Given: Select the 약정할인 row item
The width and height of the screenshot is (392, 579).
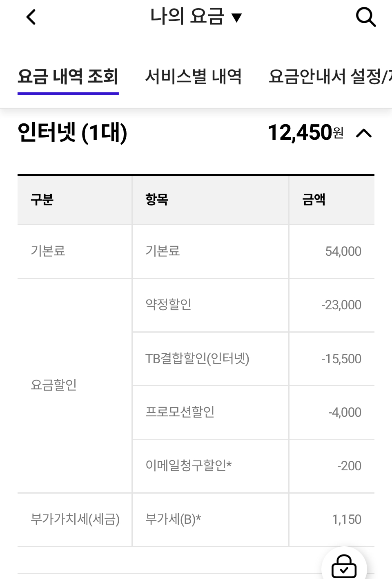Looking at the screenshot, I should point(168,305).
